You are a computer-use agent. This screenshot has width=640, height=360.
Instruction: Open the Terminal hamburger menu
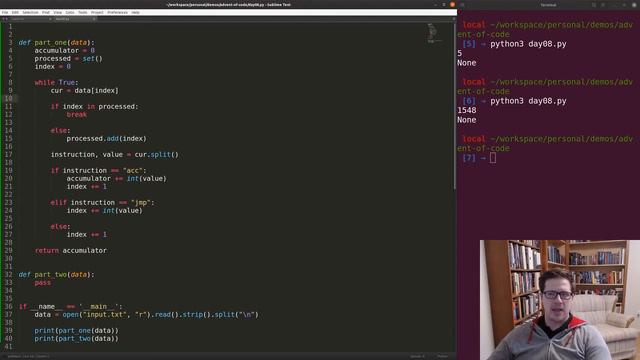(x=603, y=5)
